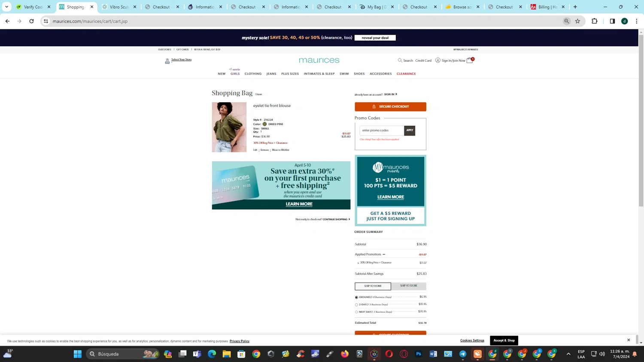Click the browser address bar URL
The width and height of the screenshot is (644, 362).
pyautogui.click(x=90, y=21)
